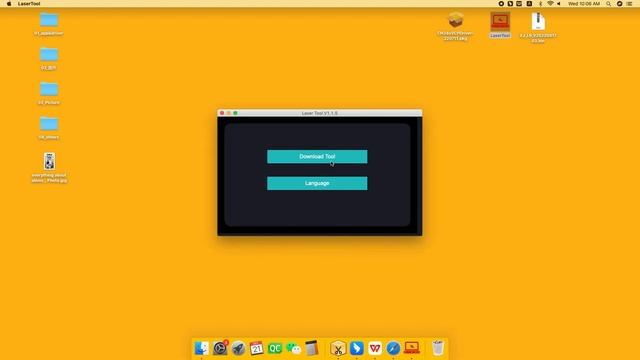Viewport: 640px width, 360px height.
Task: Open Spotlight search in the menu bar
Action: [x=608, y=4]
